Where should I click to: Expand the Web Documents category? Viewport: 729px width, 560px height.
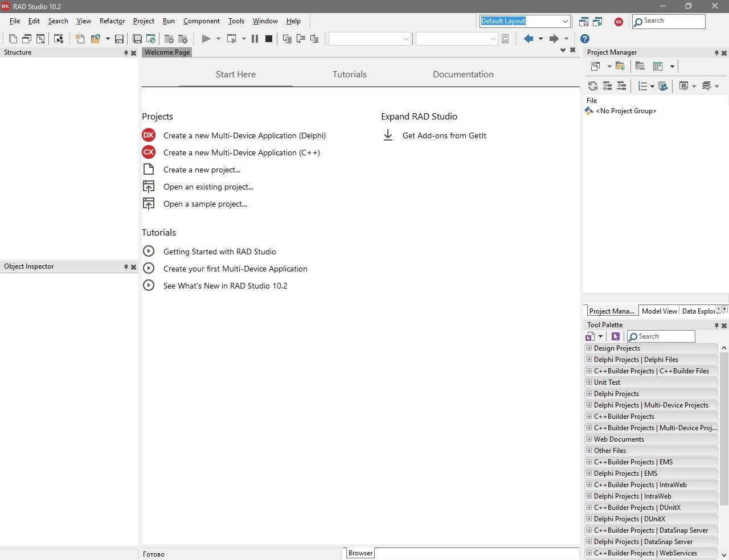coord(589,439)
